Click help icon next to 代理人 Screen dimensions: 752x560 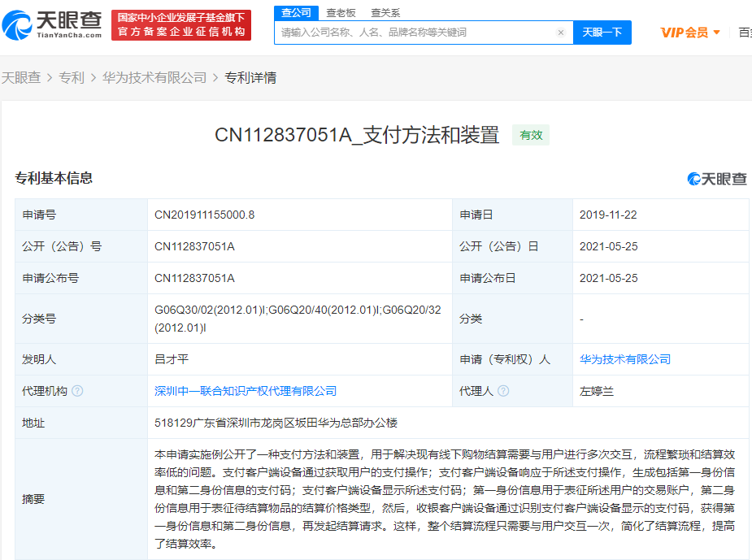pos(503,391)
